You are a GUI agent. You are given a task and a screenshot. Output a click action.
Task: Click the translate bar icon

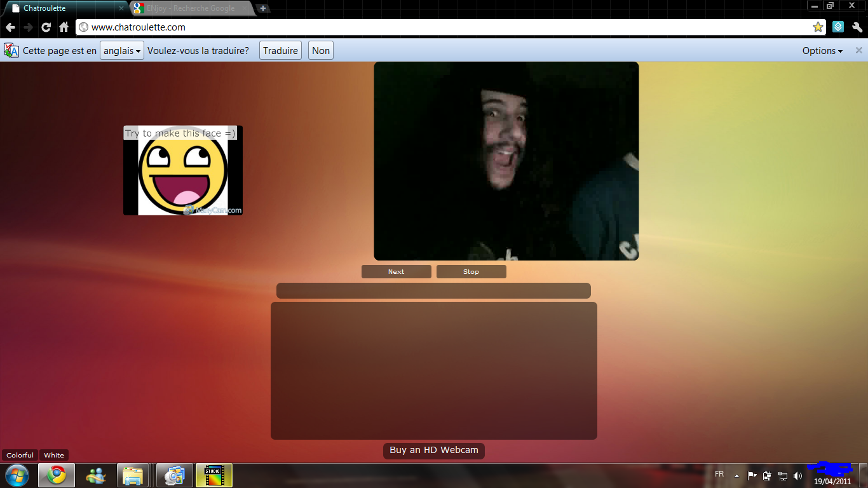pos(11,51)
